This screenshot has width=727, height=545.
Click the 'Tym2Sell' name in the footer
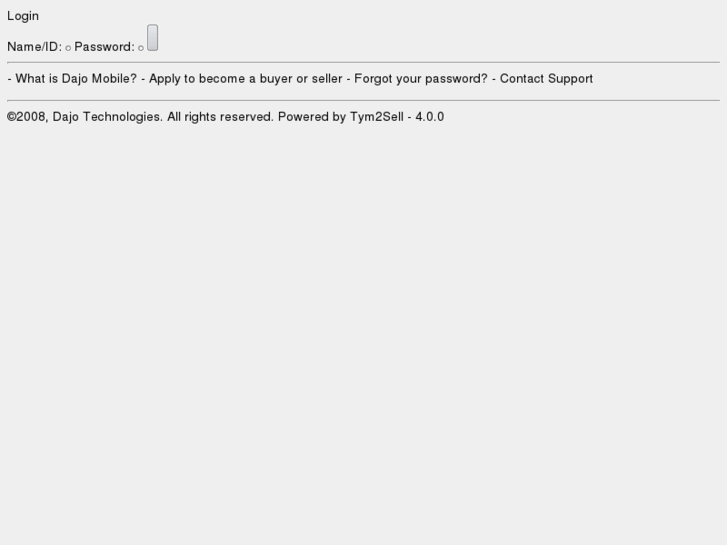[377, 117]
